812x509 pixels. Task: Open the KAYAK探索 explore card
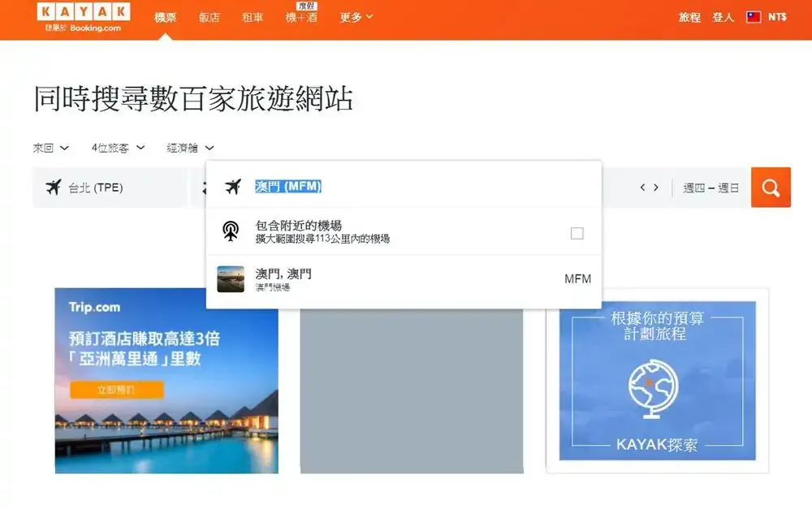tap(657, 381)
